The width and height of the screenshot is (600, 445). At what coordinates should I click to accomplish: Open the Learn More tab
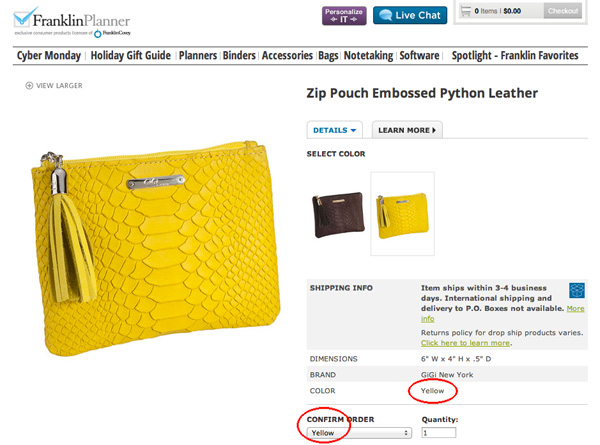406,130
